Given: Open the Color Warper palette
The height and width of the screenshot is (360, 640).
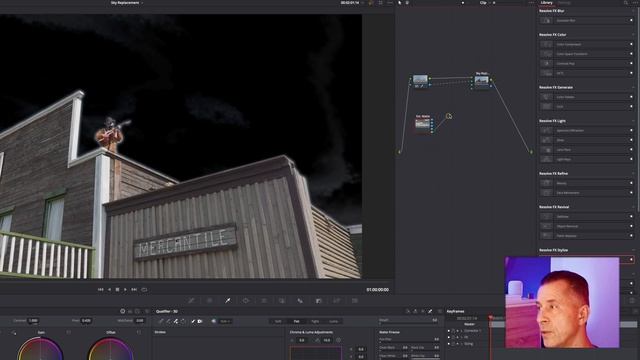Looking at the screenshot, I should pyautogui.click(x=209, y=300).
